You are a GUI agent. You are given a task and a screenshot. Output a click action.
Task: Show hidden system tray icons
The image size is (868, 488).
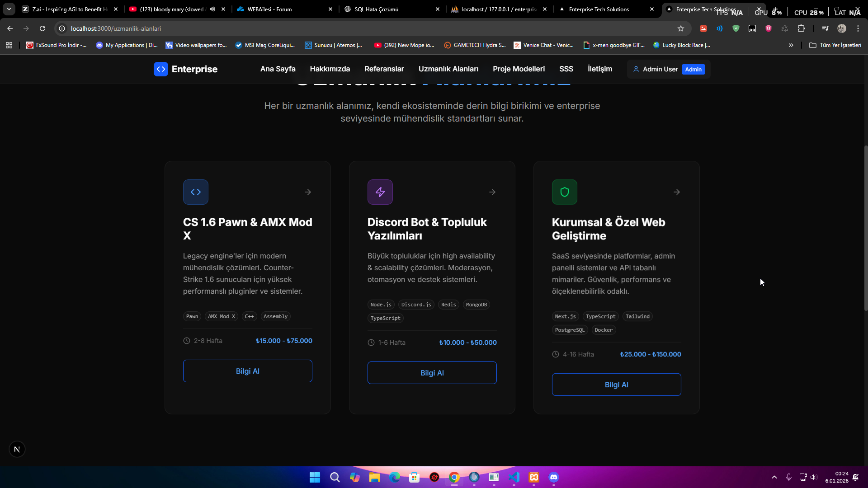[774, 477]
